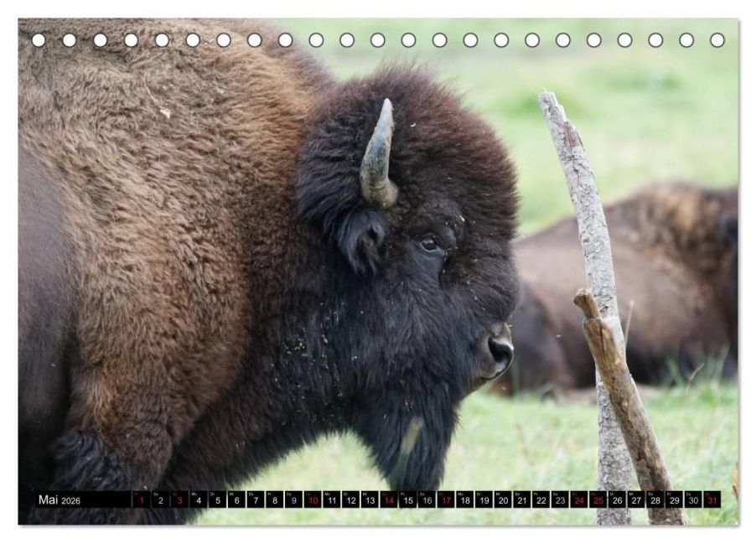
Task: Select day 14 marked in red
Action: pos(389,499)
